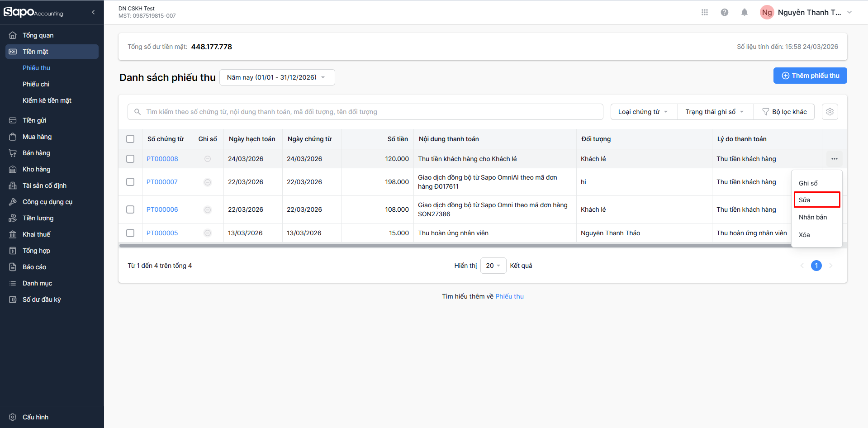Click into the voucher search field

pyautogui.click(x=365, y=112)
